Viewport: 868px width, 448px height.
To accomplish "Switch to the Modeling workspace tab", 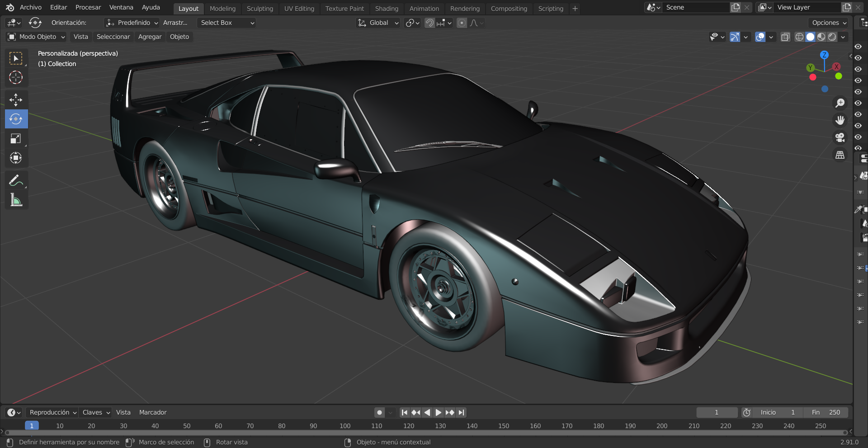I will point(222,9).
